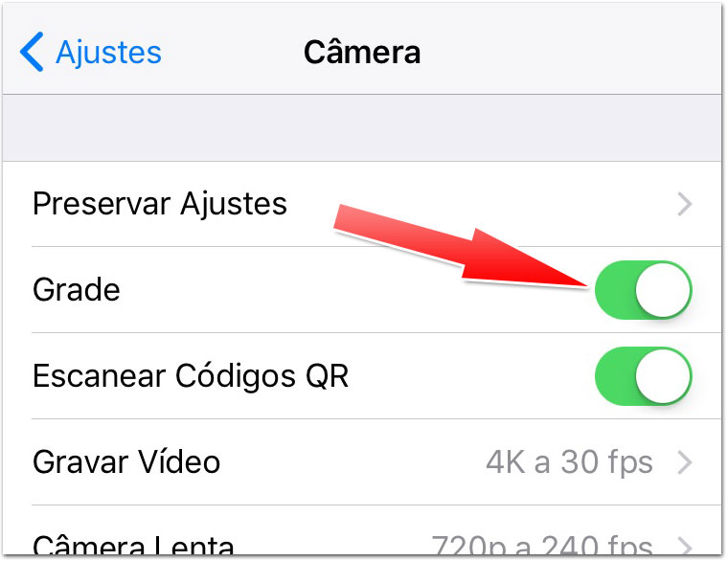
Task: Tap the Câmera title in header
Action: (362, 51)
